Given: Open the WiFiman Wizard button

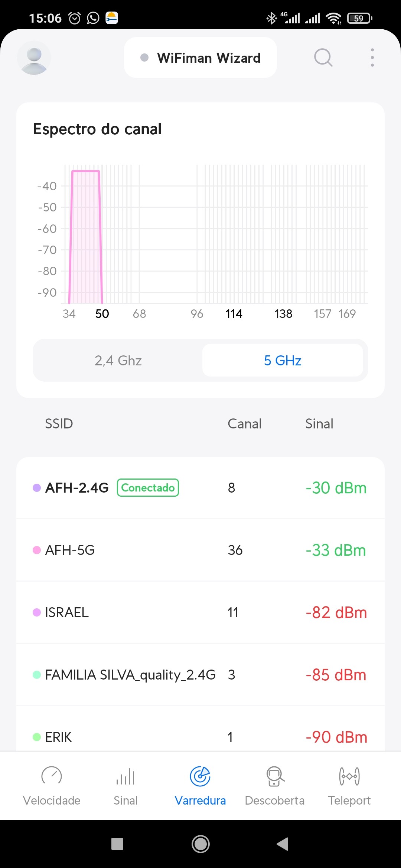Looking at the screenshot, I should click(200, 58).
